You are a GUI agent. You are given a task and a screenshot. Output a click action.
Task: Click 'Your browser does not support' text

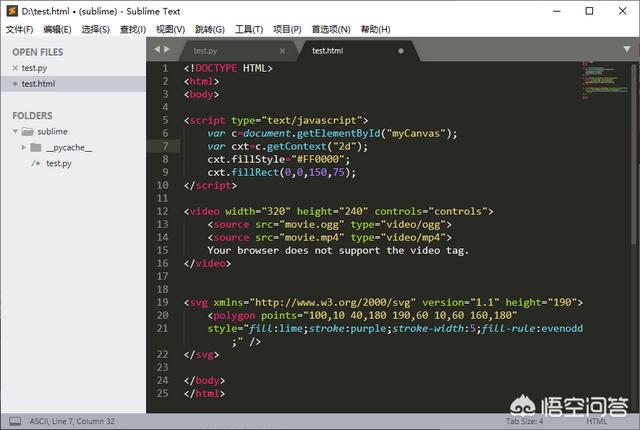293,250
